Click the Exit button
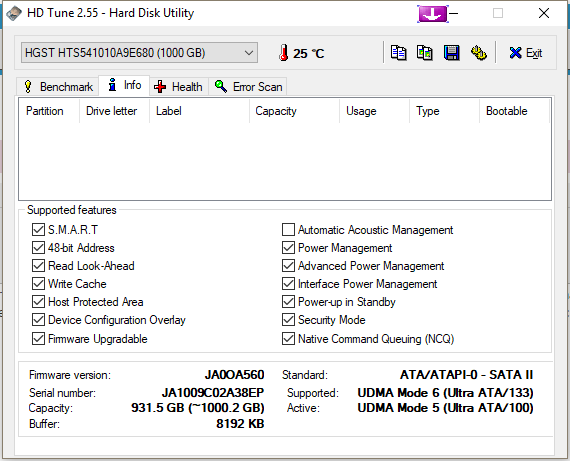Viewport: 570px width, 461px height. [x=526, y=53]
